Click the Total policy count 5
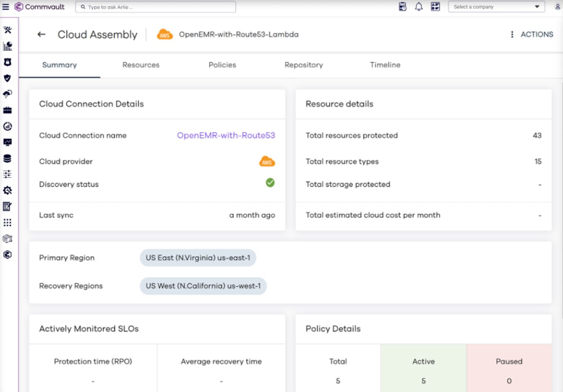 [338, 381]
